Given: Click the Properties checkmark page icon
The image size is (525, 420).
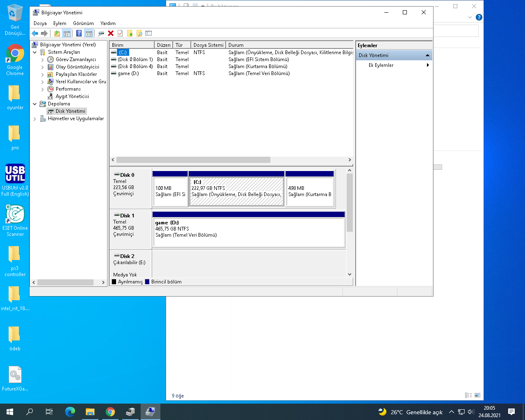Looking at the screenshot, I should tap(120, 33).
